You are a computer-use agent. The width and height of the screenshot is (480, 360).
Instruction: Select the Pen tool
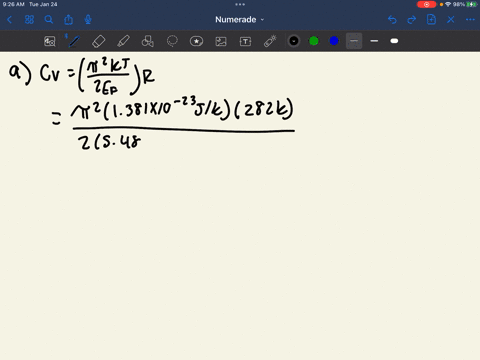click(x=74, y=41)
